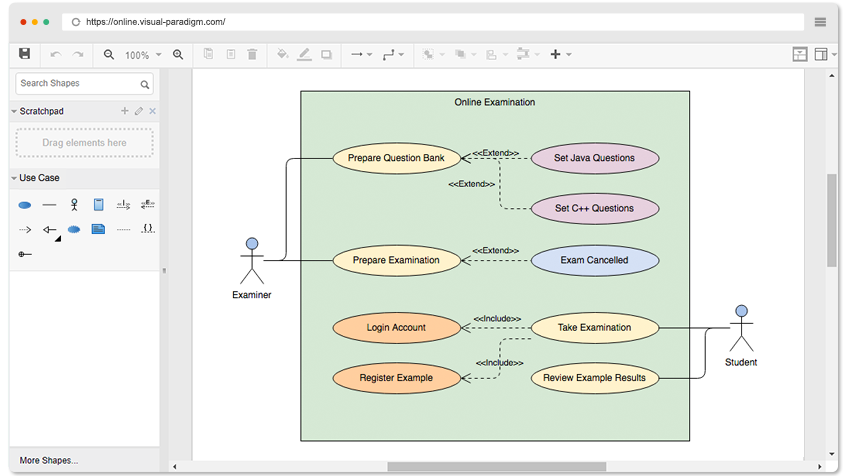Select the Note shape
The width and height of the screenshot is (848, 476).
98,229
